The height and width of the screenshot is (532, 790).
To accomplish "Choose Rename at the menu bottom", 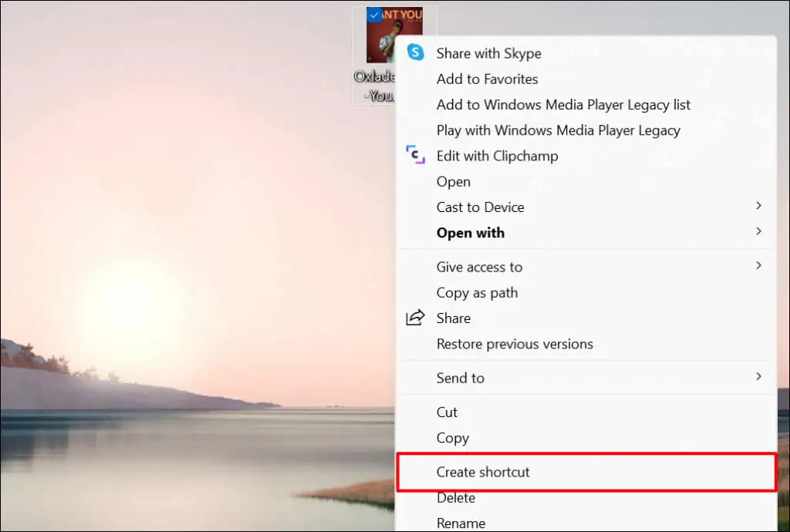I will 586,523.
